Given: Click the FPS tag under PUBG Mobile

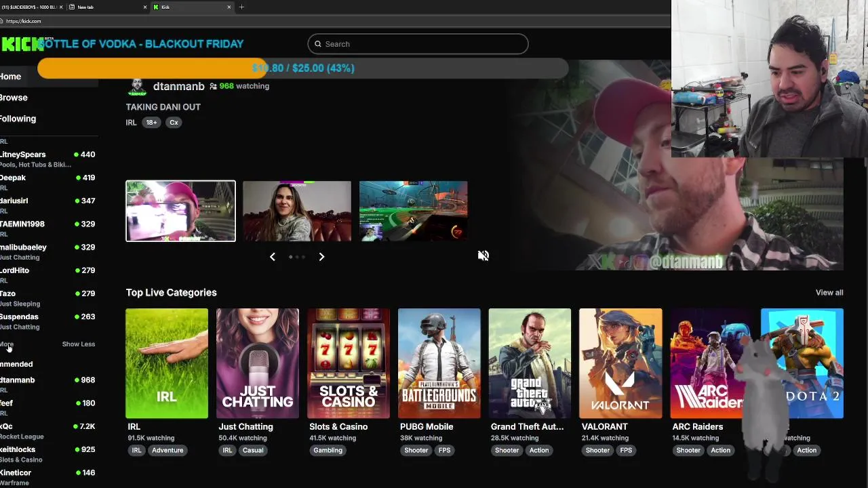Looking at the screenshot, I should click(x=444, y=450).
